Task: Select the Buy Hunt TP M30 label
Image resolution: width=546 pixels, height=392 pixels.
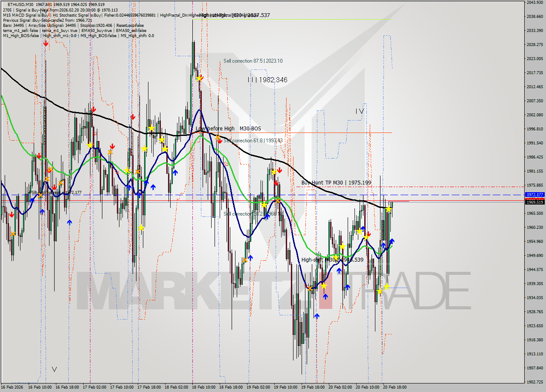Action: pyautogui.click(x=336, y=183)
